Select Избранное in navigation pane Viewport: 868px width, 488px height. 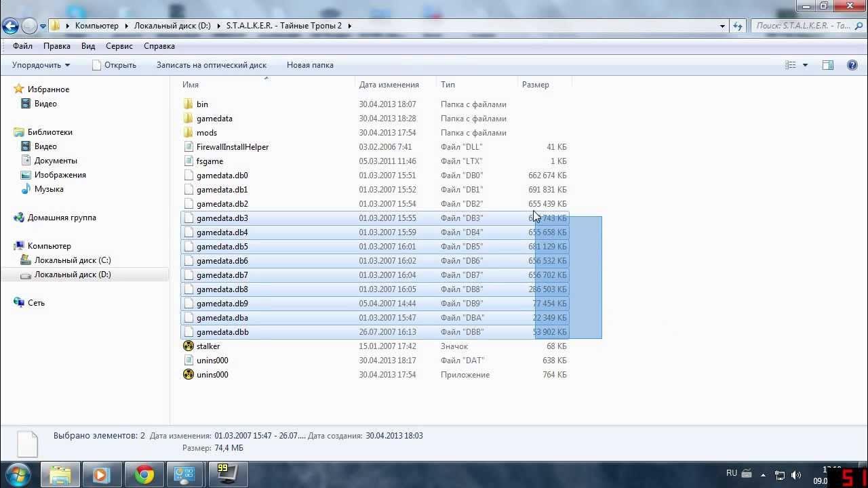[48, 89]
